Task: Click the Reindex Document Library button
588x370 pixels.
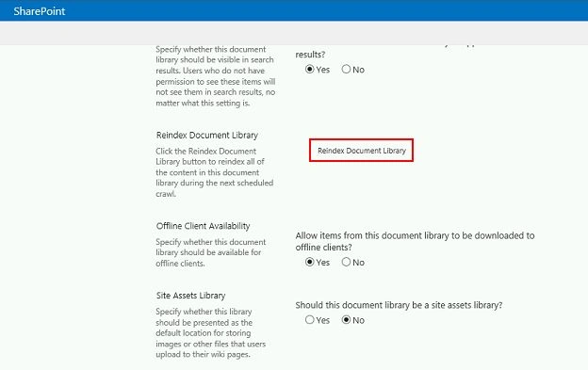Action: pos(362,151)
